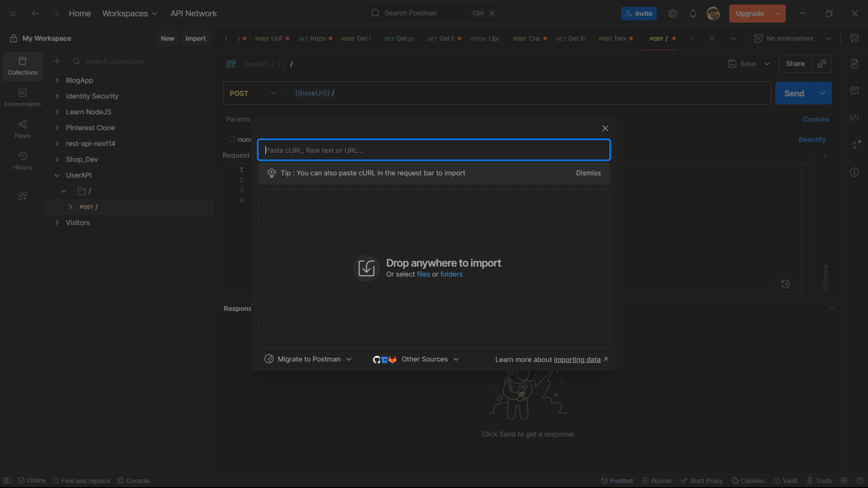Switch to the PATCH Upc request tab
This screenshot has width=868, height=488.
(x=485, y=38)
